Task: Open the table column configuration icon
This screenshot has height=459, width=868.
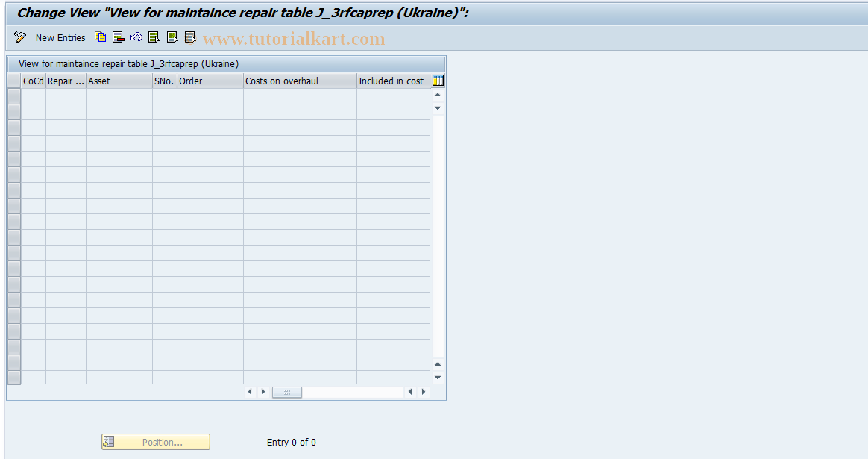Action: tap(438, 81)
